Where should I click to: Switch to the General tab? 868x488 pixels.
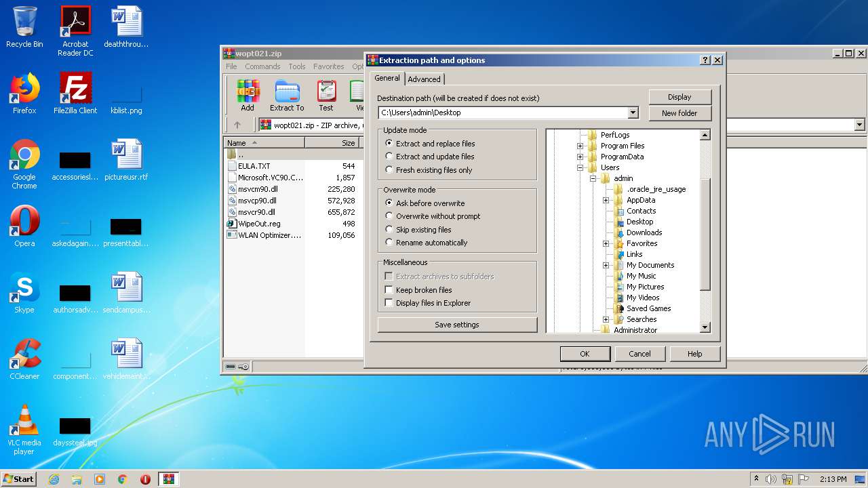click(x=387, y=78)
